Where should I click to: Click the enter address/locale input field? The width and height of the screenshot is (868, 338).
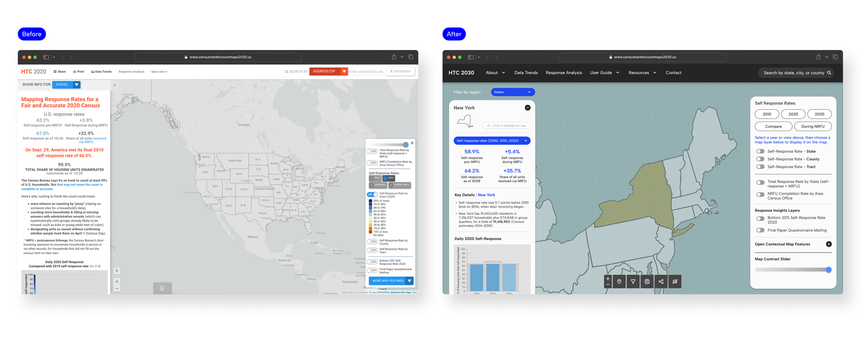366,71
